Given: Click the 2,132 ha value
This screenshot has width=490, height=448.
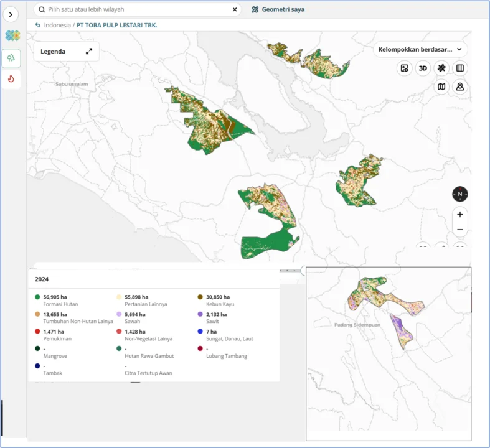Looking at the screenshot, I should (216, 314).
